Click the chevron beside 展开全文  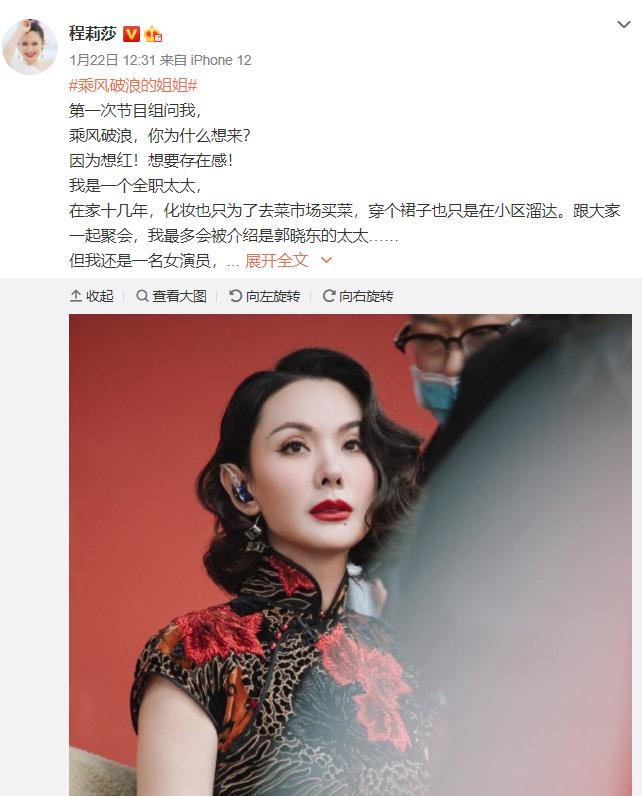click(326, 260)
